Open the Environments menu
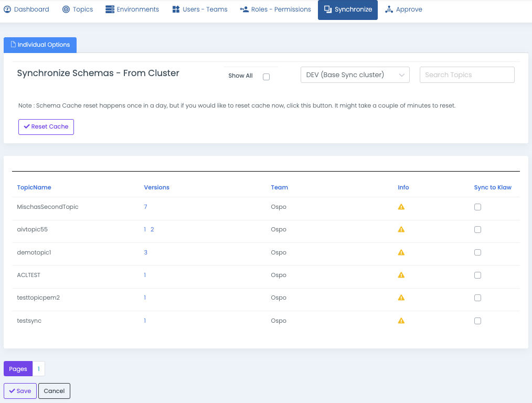 point(132,9)
